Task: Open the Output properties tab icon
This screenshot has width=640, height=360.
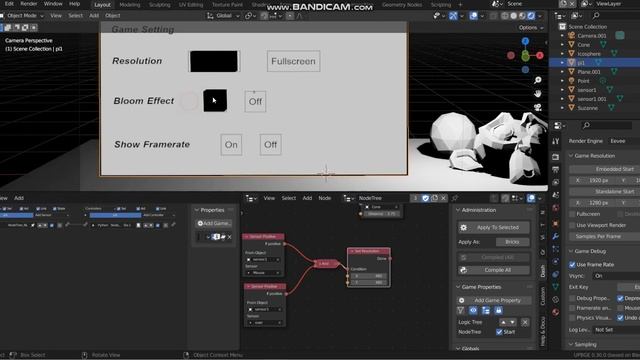Action: pyautogui.click(x=556, y=169)
